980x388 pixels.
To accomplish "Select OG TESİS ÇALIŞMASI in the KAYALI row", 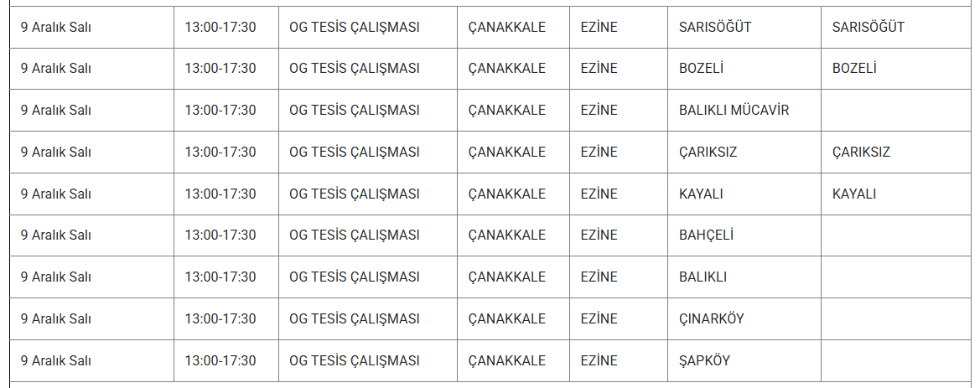I will [354, 194].
